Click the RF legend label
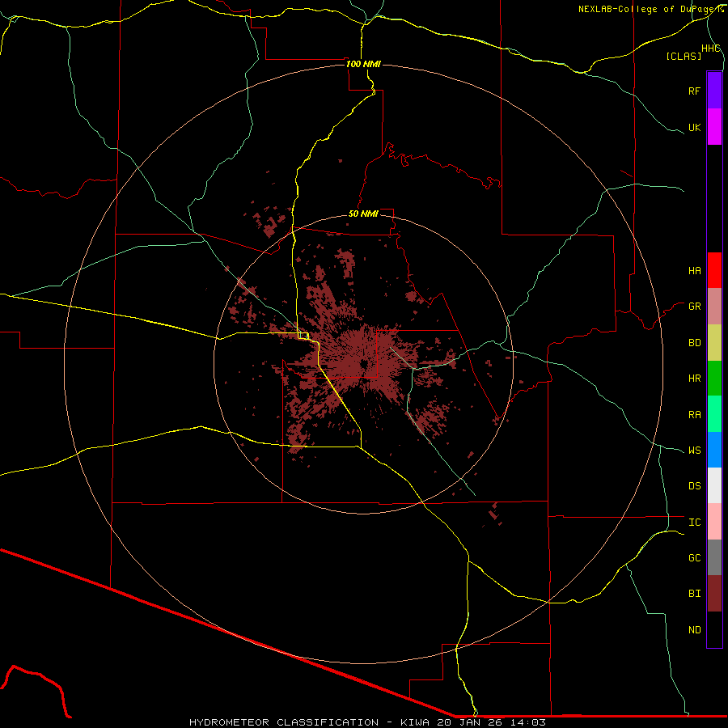728x728 pixels. click(695, 91)
